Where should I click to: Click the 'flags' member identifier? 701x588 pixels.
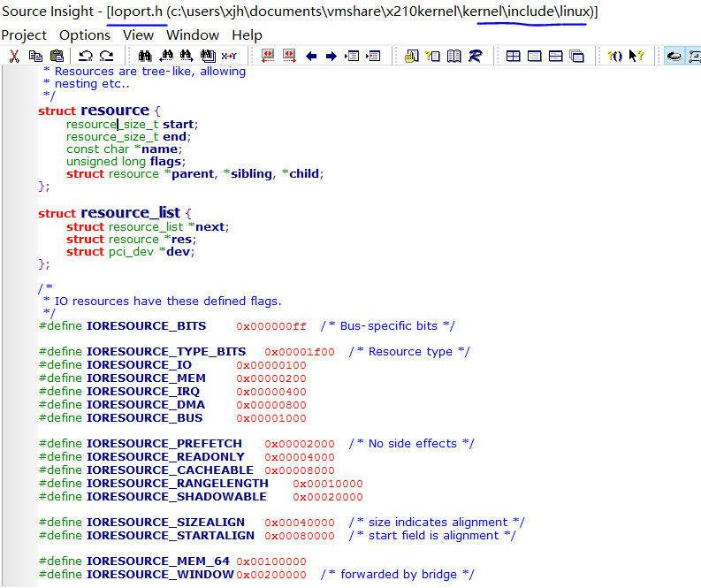165,162
